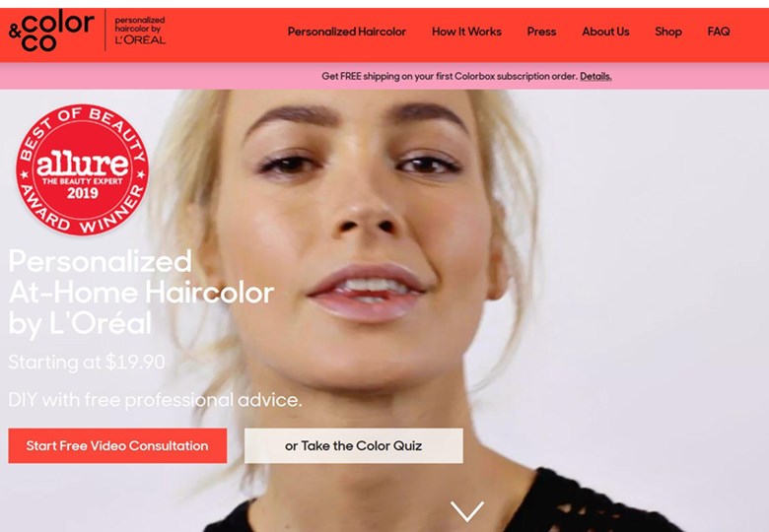Click the free shipping promo banner text
Image resolution: width=769 pixels, height=532 pixels.
click(x=450, y=77)
